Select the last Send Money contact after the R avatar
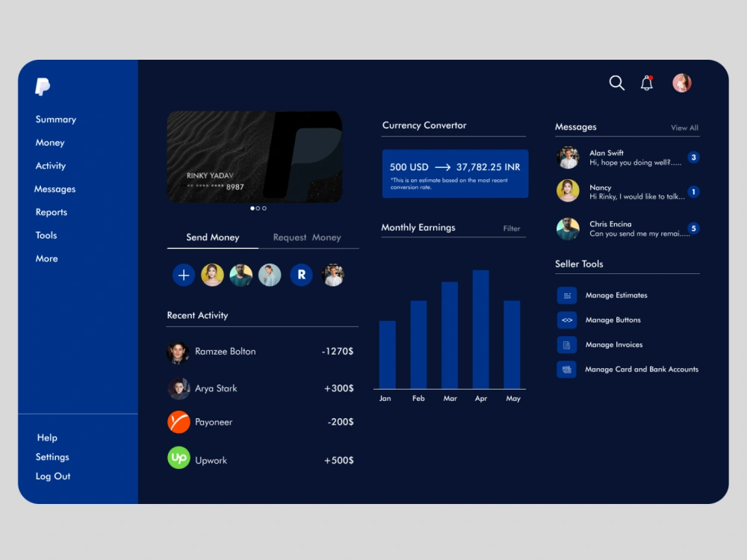Image resolution: width=747 pixels, height=560 pixels. point(333,275)
